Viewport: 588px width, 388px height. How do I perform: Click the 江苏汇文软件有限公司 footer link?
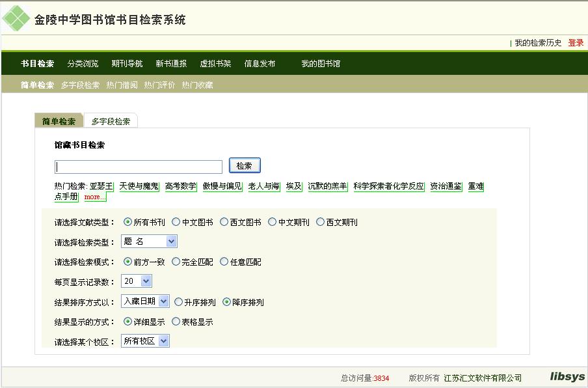coord(483,378)
